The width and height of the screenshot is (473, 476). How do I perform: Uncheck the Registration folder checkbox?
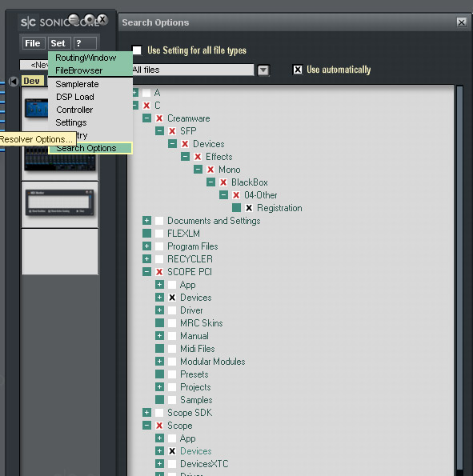pyautogui.click(x=249, y=208)
